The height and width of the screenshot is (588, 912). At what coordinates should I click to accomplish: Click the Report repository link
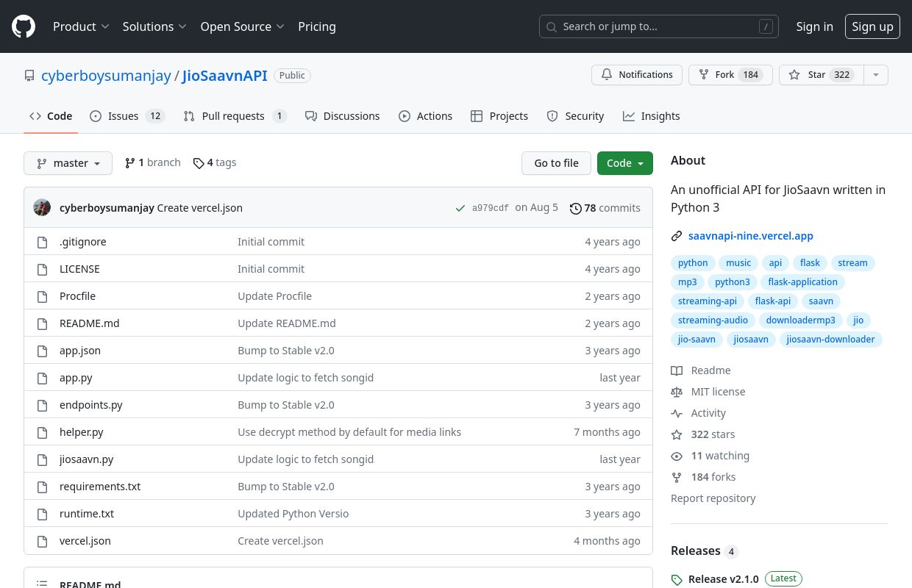click(713, 498)
